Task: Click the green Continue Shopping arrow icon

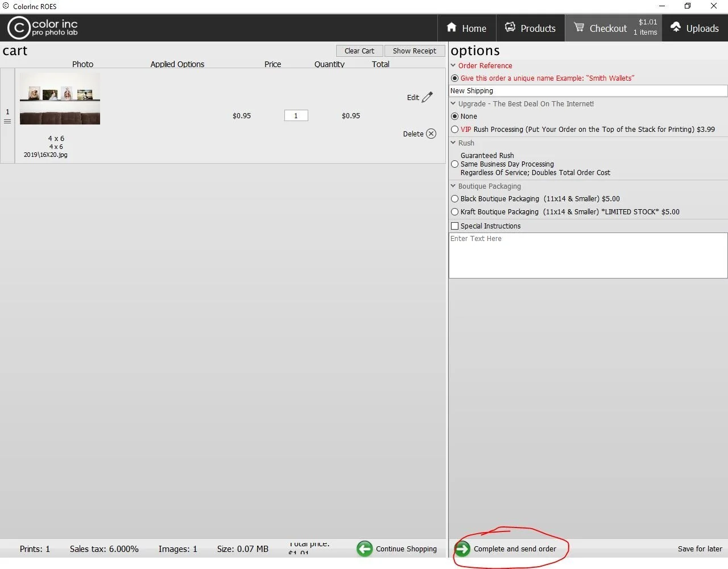Action: coord(365,549)
